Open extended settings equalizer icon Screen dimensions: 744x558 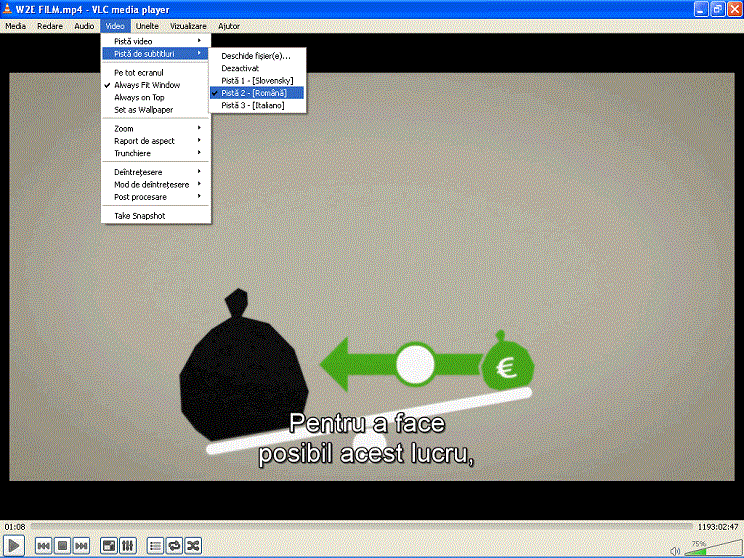pyautogui.click(x=127, y=545)
